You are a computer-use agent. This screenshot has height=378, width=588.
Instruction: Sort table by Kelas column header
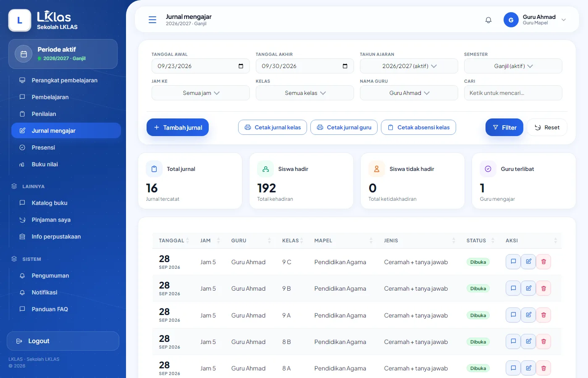(293, 241)
